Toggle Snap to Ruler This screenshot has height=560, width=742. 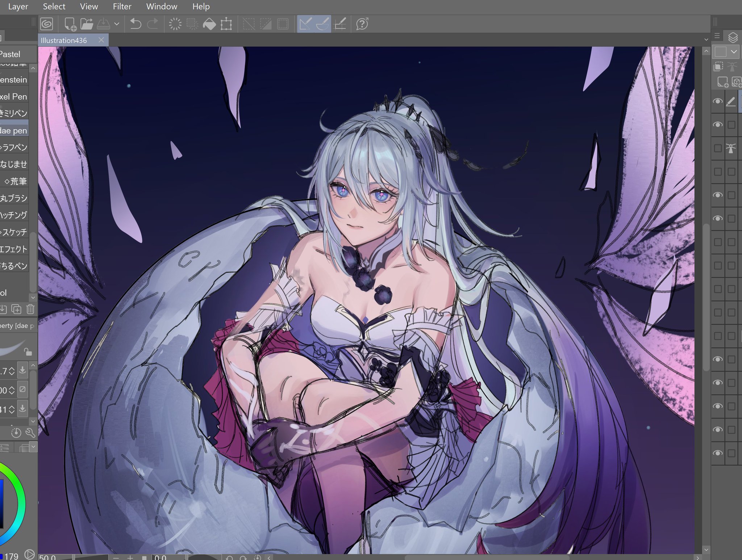coord(305,24)
